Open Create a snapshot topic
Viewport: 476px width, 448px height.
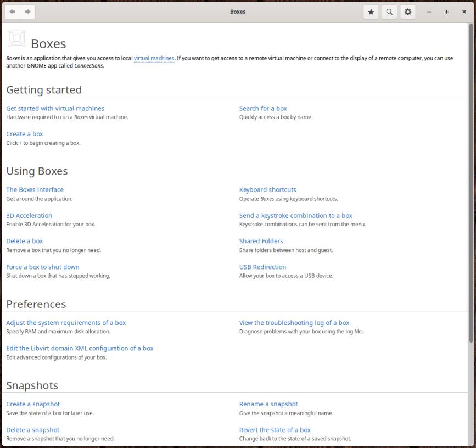33,404
